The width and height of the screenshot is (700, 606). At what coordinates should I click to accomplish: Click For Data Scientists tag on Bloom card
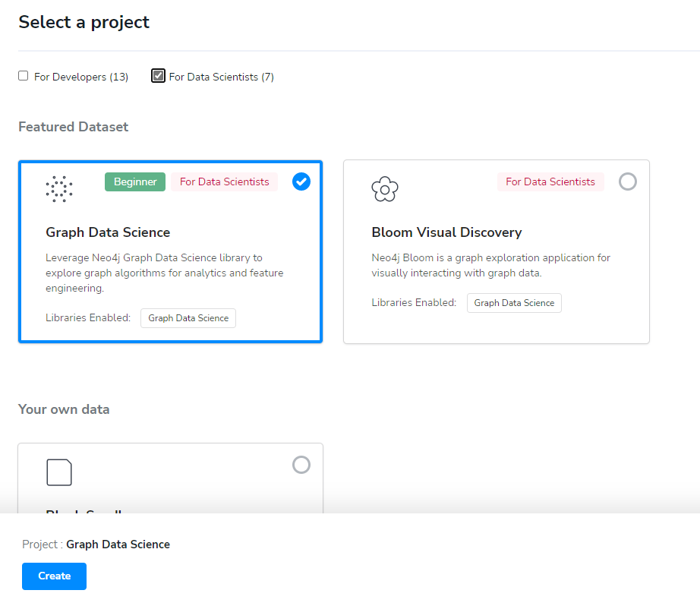550,181
